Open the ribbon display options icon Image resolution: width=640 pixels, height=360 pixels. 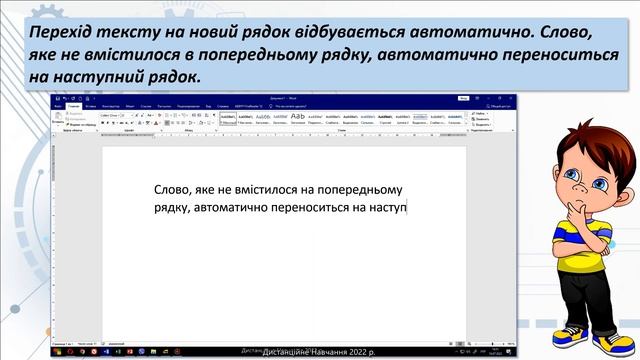click(x=477, y=98)
